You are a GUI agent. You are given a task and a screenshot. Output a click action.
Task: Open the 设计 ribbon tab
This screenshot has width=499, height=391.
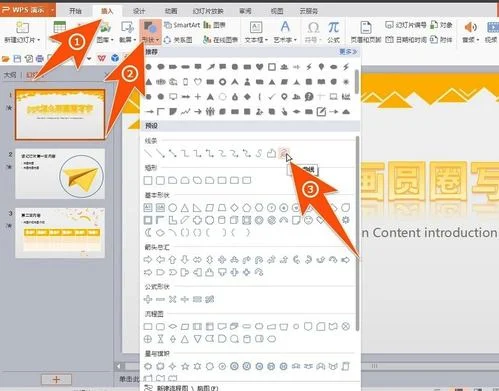coord(139,11)
